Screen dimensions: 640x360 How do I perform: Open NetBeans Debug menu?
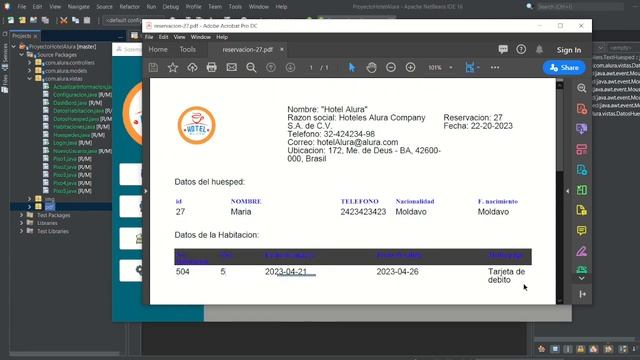[171, 7]
